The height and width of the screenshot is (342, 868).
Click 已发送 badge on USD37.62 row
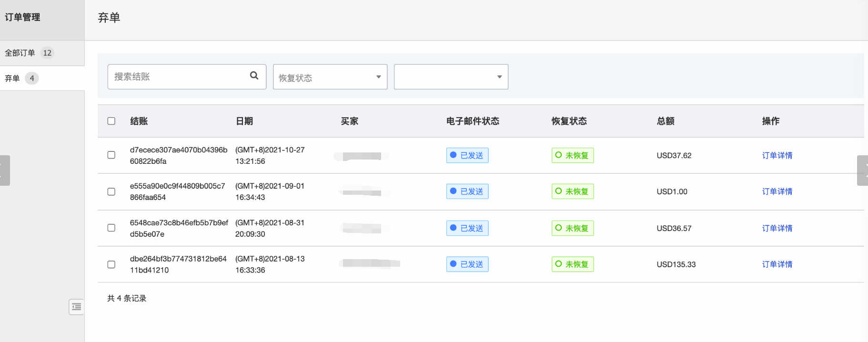tap(467, 155)
